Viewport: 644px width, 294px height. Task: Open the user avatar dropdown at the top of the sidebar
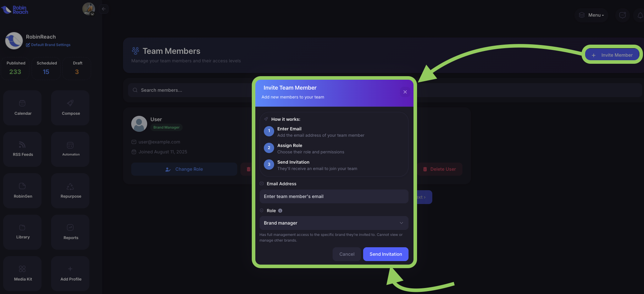[89, 9]
